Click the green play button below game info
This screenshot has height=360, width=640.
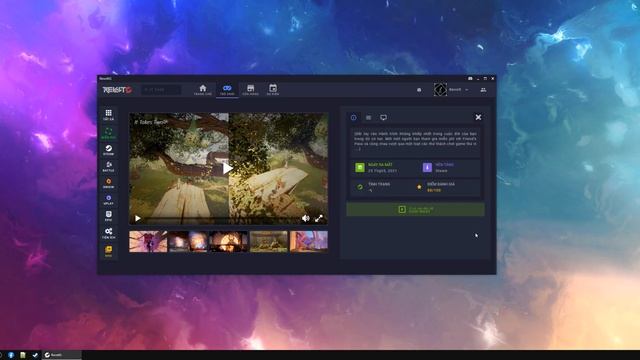[x=416, y=209]
